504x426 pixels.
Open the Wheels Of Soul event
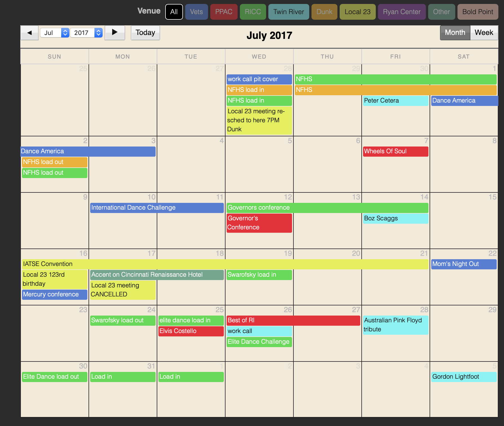tap(395, 151)
